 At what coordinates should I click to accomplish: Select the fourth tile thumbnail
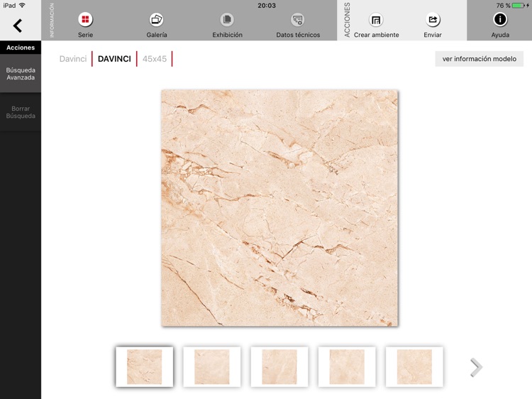click(347, 367)
